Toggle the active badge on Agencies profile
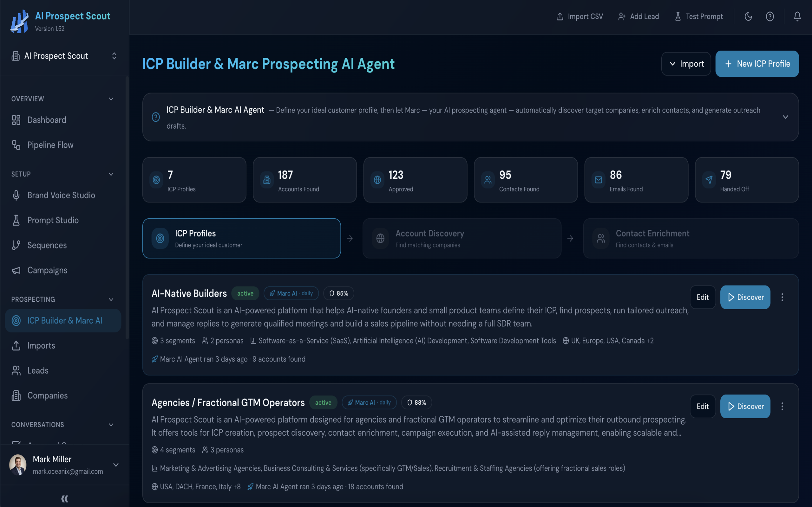812x507 pixels. pyautogui.click(x=323, y=402)
